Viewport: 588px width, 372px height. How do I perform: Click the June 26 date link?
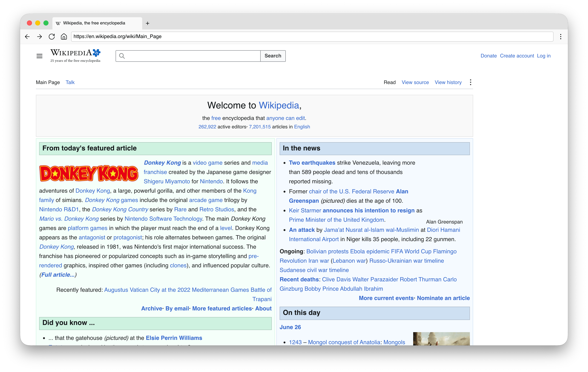coord(290,327)
